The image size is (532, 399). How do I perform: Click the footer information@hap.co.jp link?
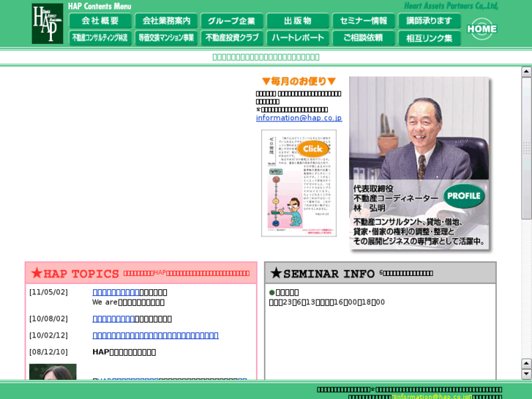tap(432, 396)
